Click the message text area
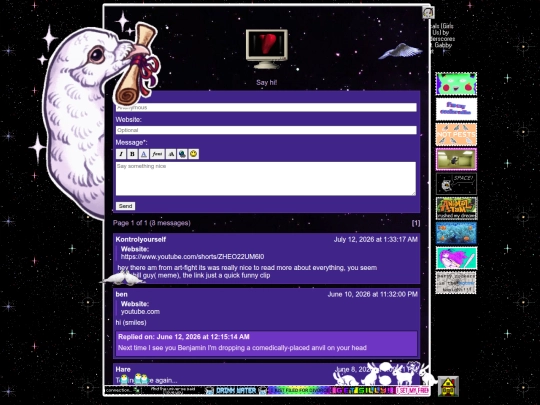 click(266, 179)
